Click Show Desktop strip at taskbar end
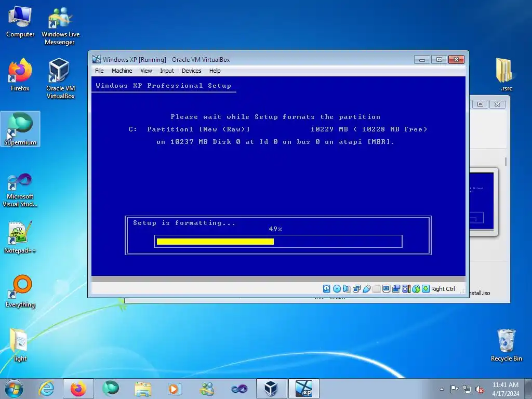Image resolution: width=532 pixels, height=399 pixels. tap(529, 389)
